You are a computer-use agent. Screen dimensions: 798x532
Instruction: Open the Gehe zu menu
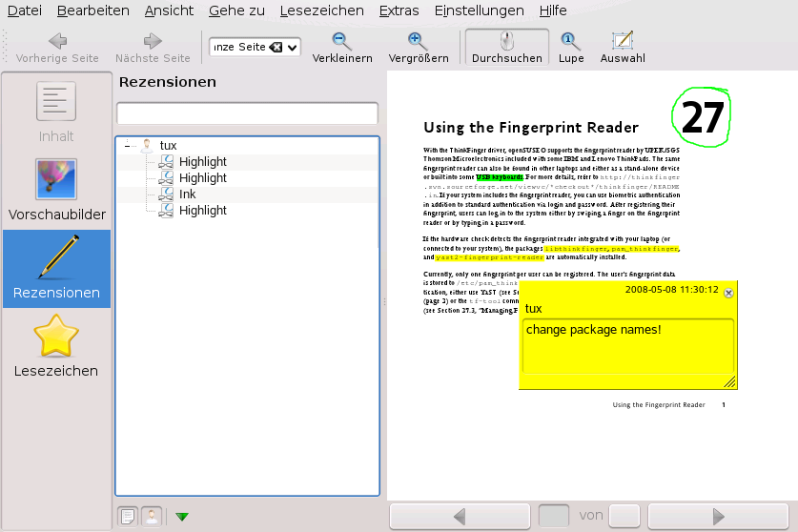point(236,10)
